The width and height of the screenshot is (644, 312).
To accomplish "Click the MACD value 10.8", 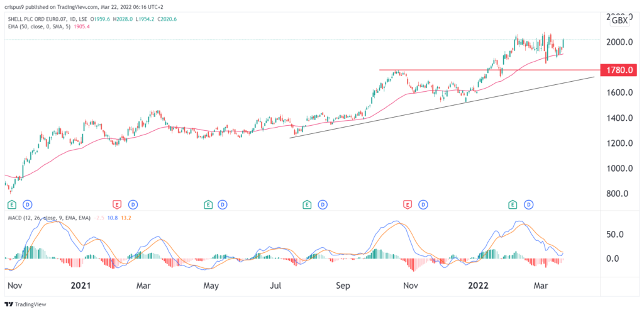I will 113,218.
